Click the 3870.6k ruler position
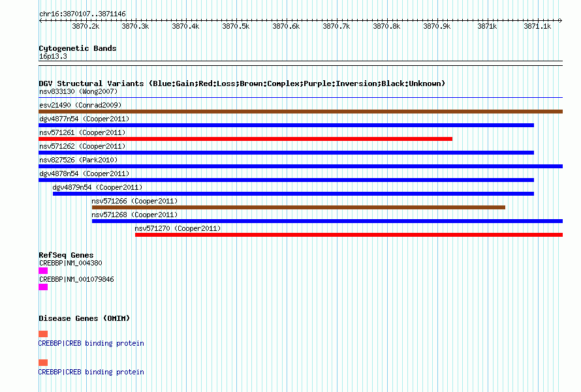The image size is (581, 392). [x=286, y=26]
